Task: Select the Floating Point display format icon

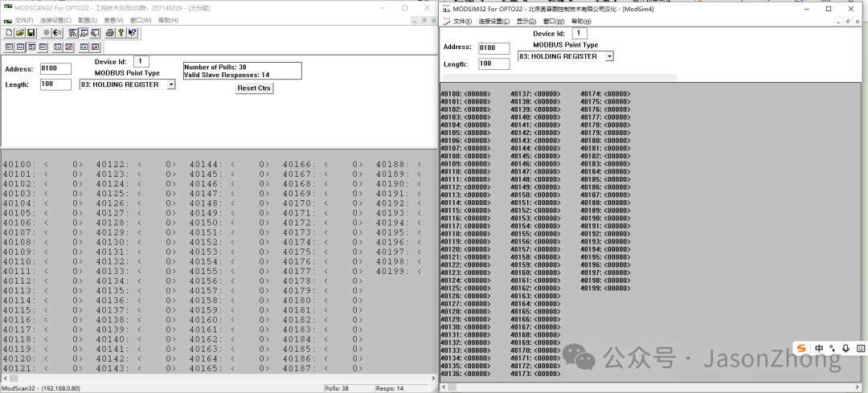Action: (58, 47)
